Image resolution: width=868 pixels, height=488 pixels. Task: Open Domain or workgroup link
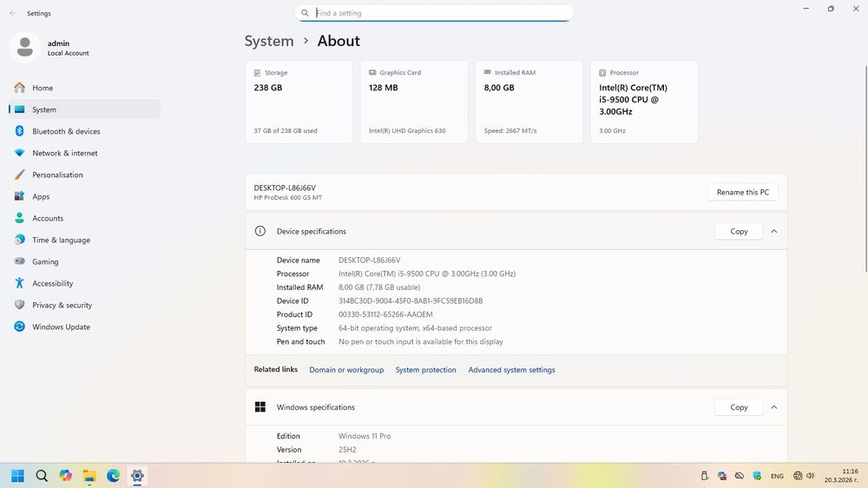point(346,369)
